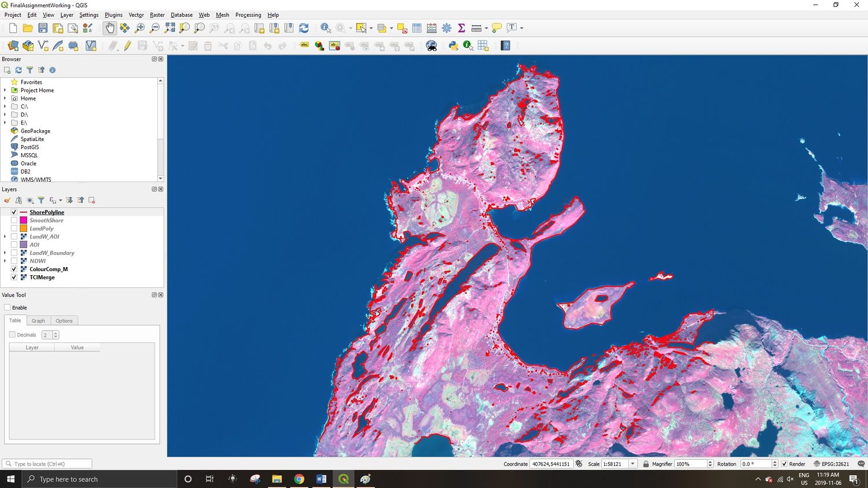Expand the NDWI layer entry
Screen dimensions: 868x488
coord(5,261)
